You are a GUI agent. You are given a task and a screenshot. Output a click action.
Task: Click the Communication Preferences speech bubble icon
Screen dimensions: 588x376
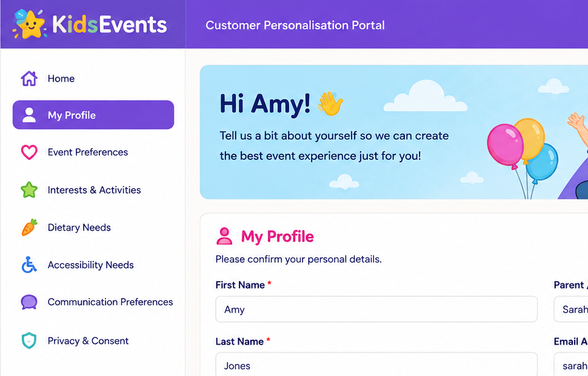tap(29, 302)
